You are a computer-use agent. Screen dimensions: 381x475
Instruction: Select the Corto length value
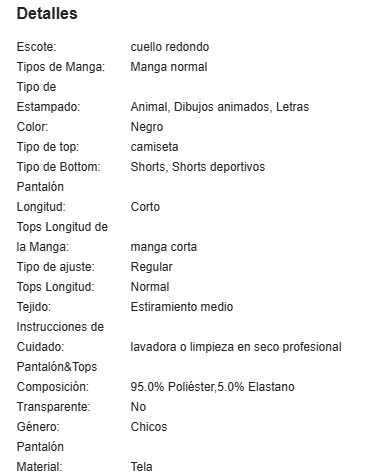[x=145, y=207]
